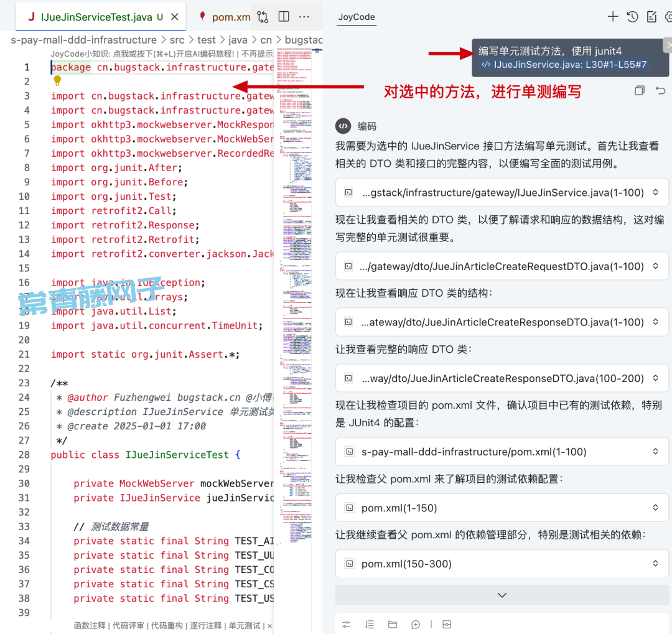
Task: Switch to the pom.xml editor tab
Action: [x=225, y=17]
